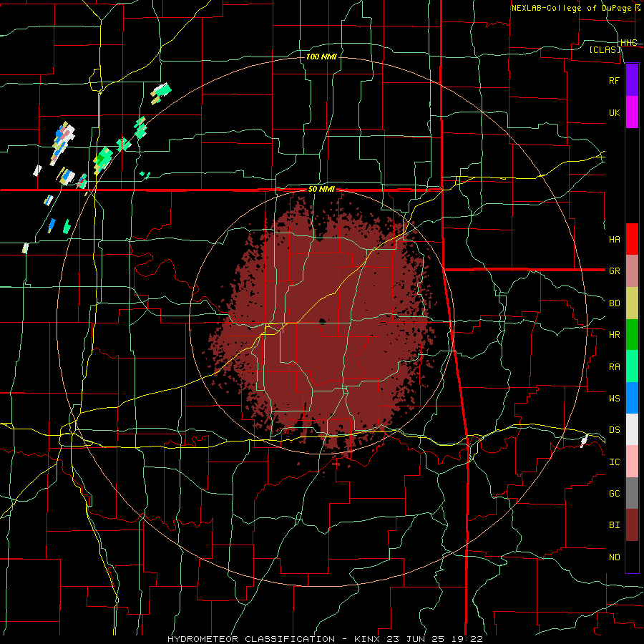Click the 50 NMI range ring label
Viewport: 644px width, 644px height.
click(x=321, y=190)
